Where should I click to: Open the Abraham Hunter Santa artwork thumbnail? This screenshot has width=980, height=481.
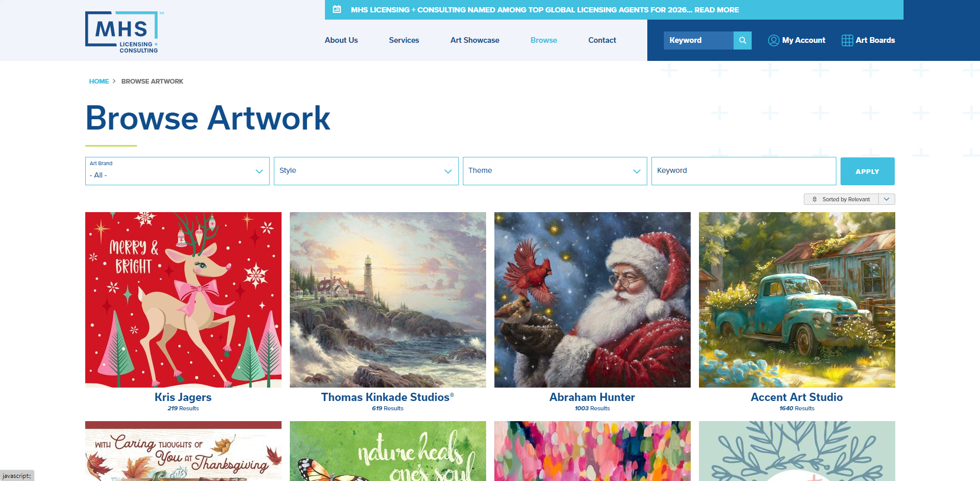(x=593, y=300)
